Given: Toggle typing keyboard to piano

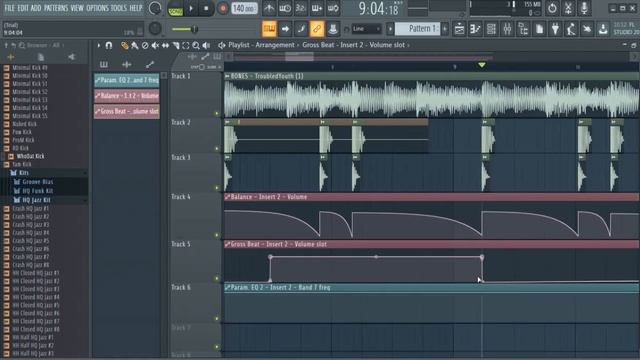Looking at the screenshot, I should (x=269, y=29).
